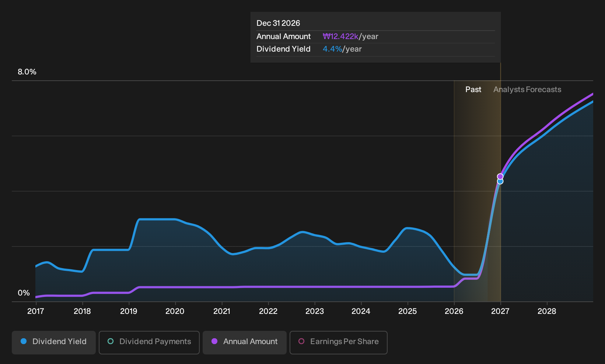Click the ₩12.422k/year annual amount value

[x=350, y=36]
